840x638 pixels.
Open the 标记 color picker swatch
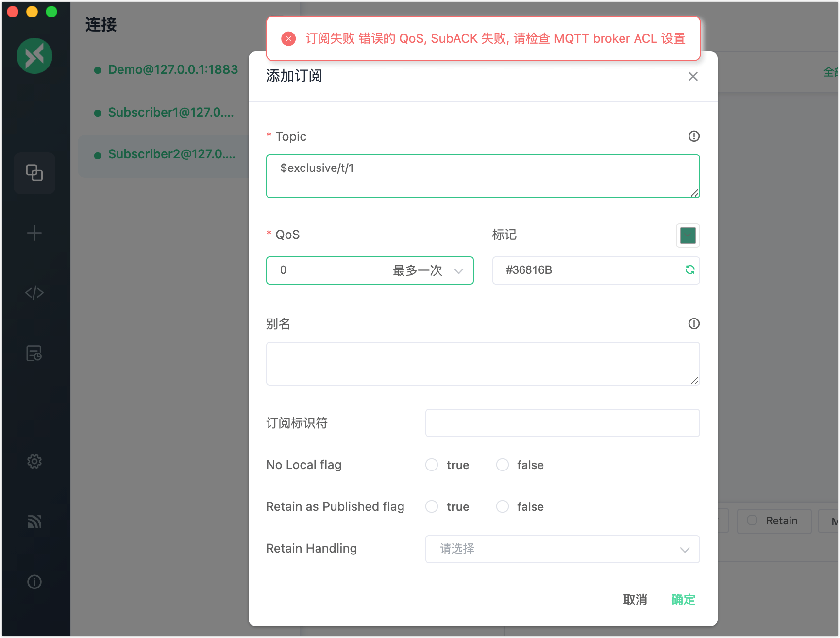[688, 235]
